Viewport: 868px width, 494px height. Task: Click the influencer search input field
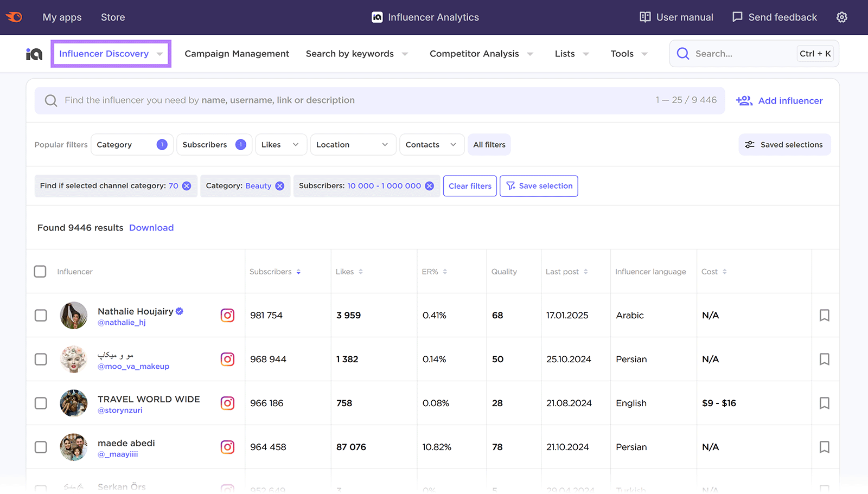325,100
